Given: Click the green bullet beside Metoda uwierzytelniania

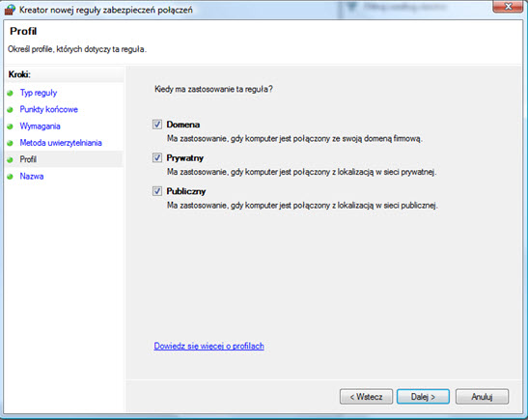Looking at the screenshot, I should (x=10, y=143).
